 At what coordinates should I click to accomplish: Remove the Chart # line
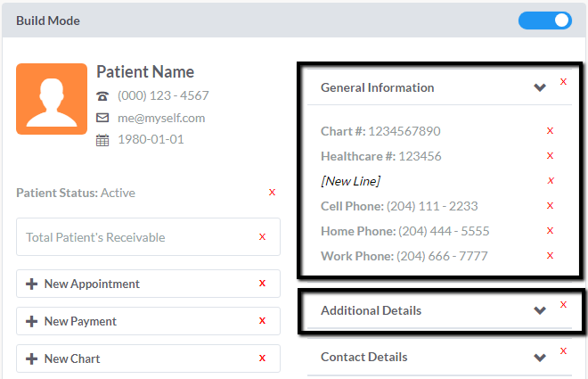coord(550,130)
